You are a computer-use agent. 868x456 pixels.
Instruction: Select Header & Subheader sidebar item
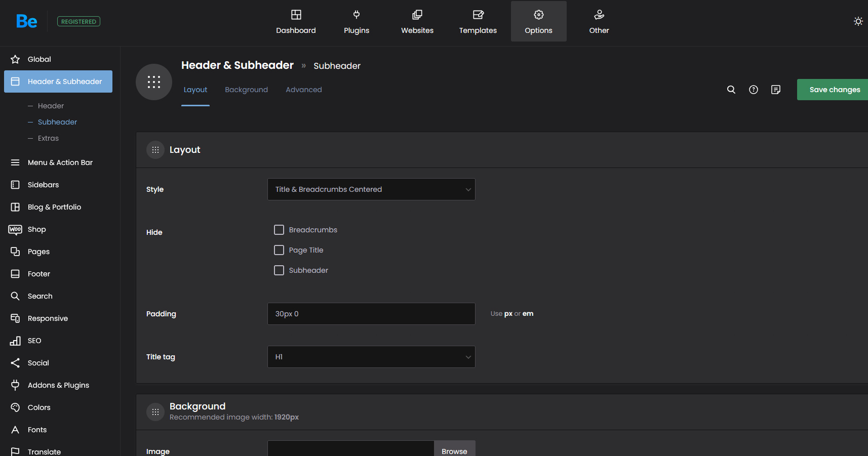(x=58, y=81)
